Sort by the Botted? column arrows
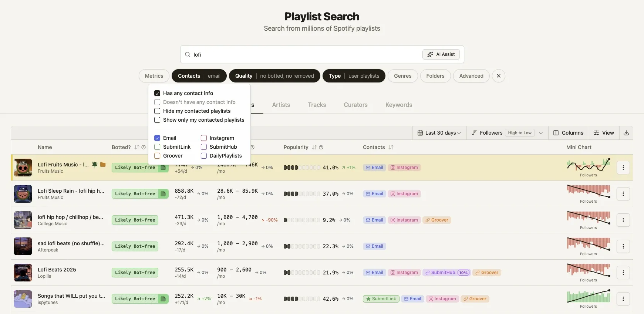Viewport: 644px width, 314px height. [137, 147]
